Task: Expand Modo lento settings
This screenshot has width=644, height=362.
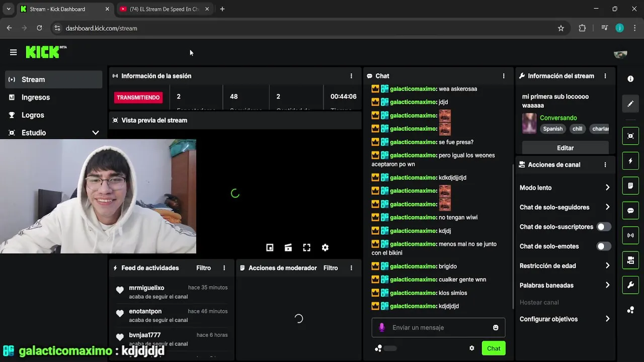Action: [x=565, y=188]
